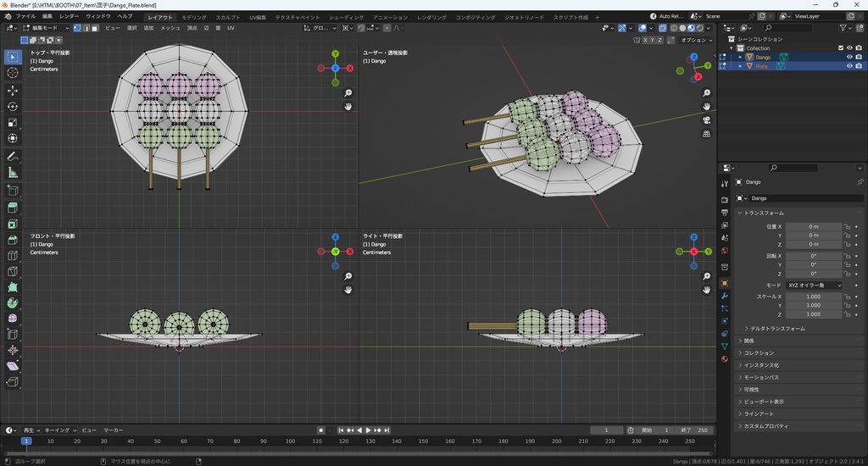Pick the Rotate tool in the toolbar
This screenshot has width=868, height=466.
(x=13, y=106)
